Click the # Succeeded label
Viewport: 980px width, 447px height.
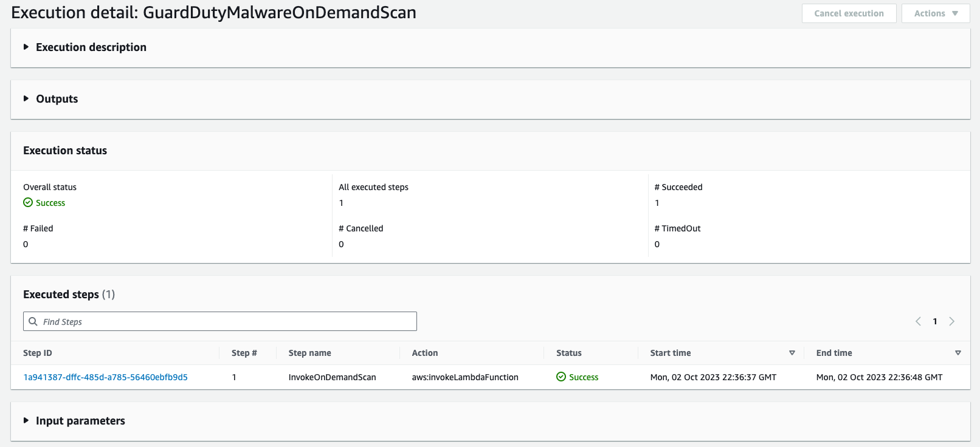click(x=678, y=187)
